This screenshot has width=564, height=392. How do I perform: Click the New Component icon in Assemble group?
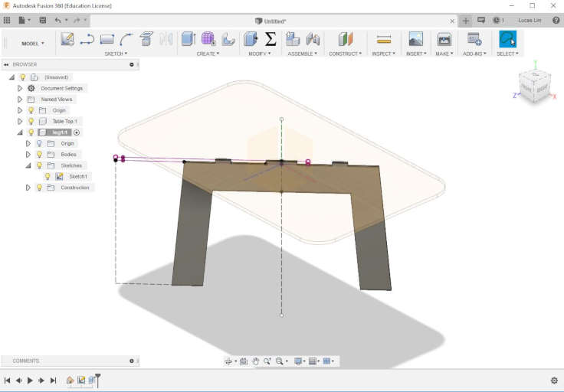point(293,39)
